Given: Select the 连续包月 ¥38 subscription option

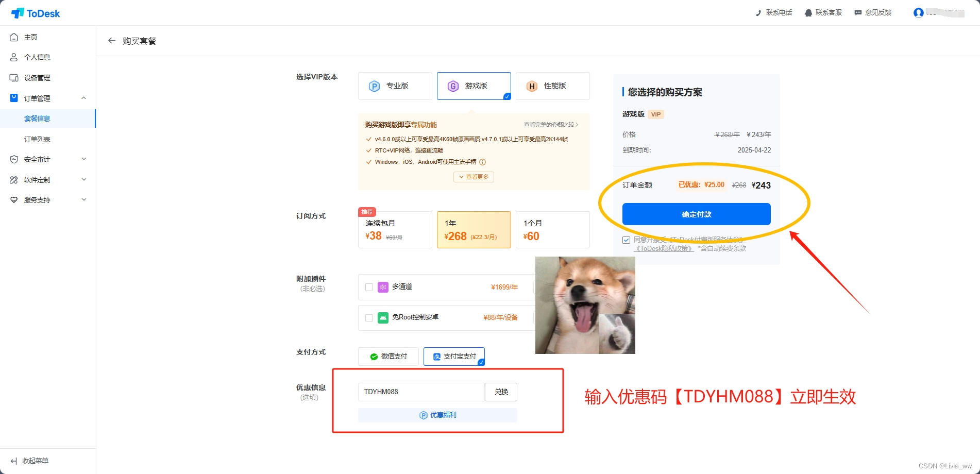Looking at the screenshot, I should click(395, 230).
